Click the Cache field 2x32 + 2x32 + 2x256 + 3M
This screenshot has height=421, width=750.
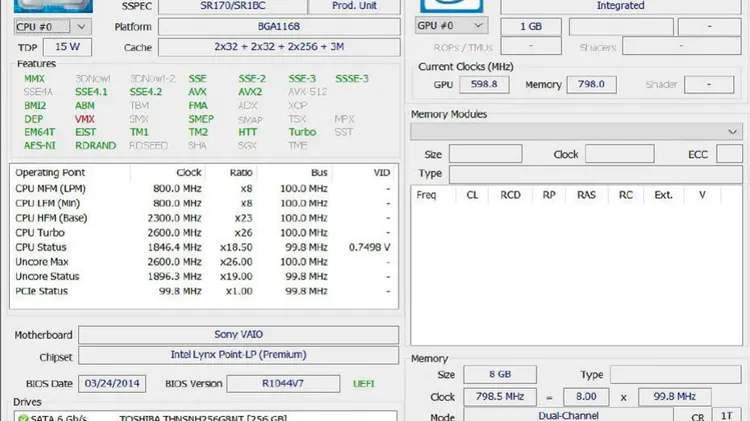coord(279,47)
